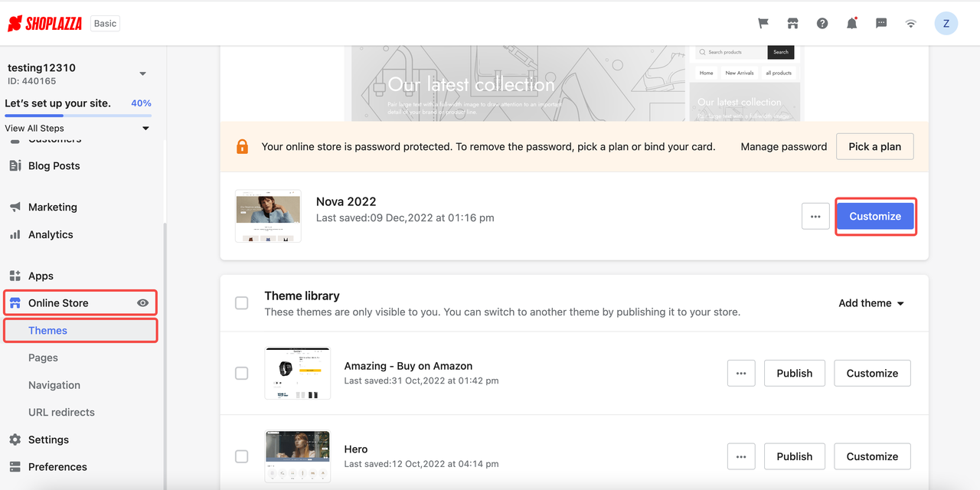Click the Nova 2022 more options button
Screen dimensions: 980x490
click(815, 217)
